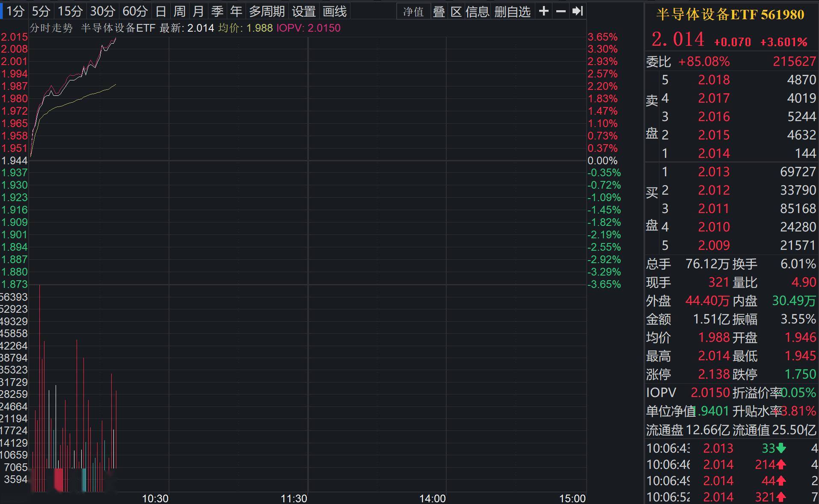Expand the 多周期 multi-period options
The width and height of the screenshot is (819, 504).
click(x=267, y=12)
